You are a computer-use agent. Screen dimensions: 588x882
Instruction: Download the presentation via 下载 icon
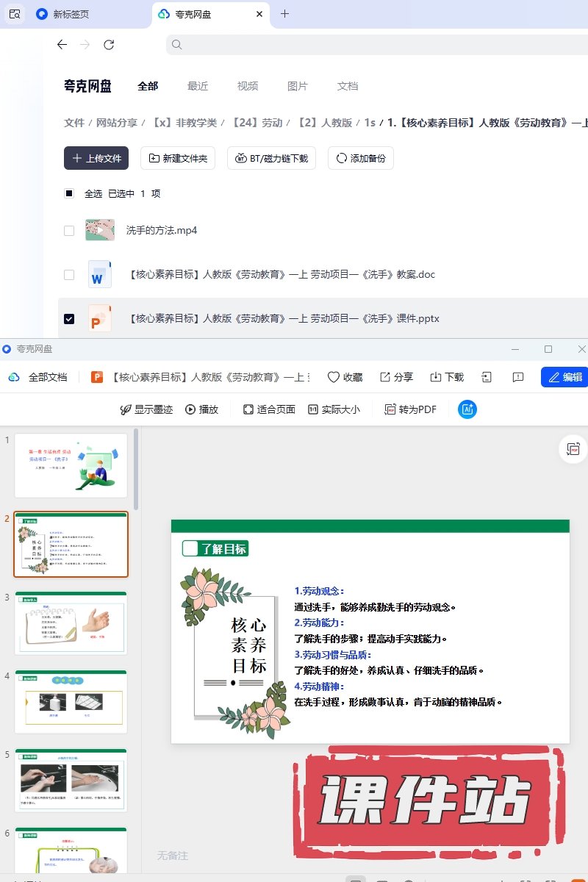pyautogui.click(x=435, y=377)
